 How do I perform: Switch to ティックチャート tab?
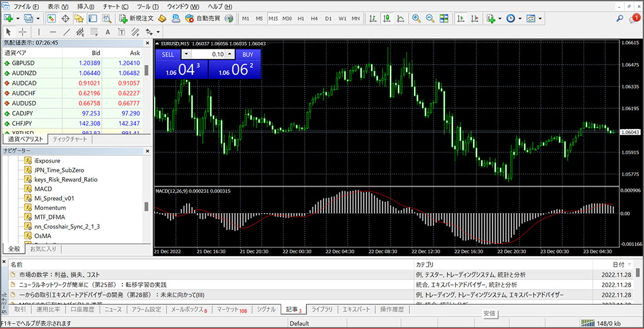(70, 139)
